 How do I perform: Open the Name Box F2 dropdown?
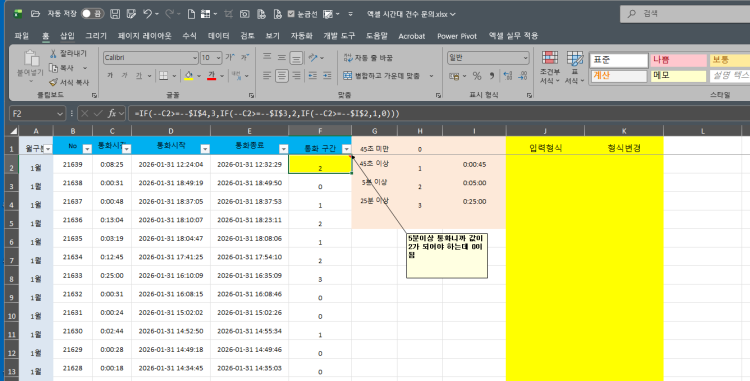click(60, 114)
